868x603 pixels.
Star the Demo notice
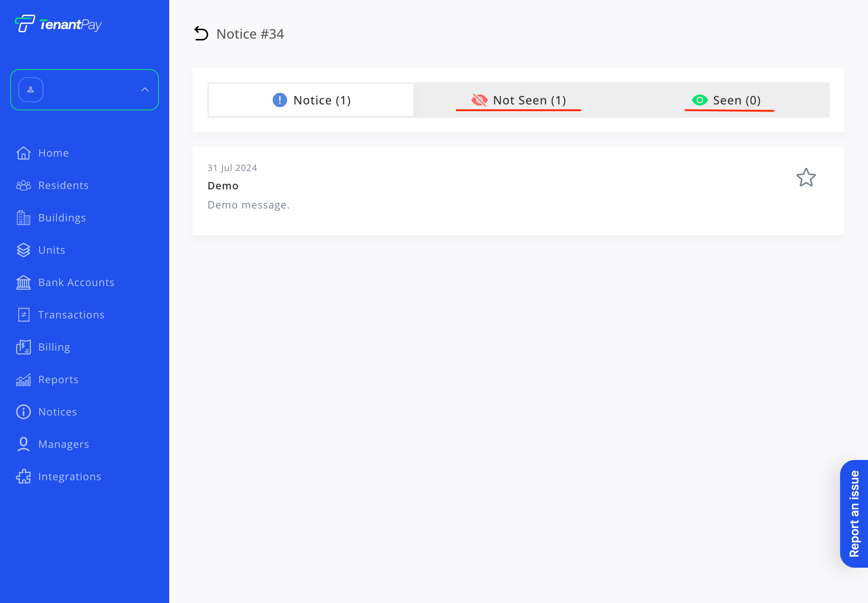tap(805, 178)
